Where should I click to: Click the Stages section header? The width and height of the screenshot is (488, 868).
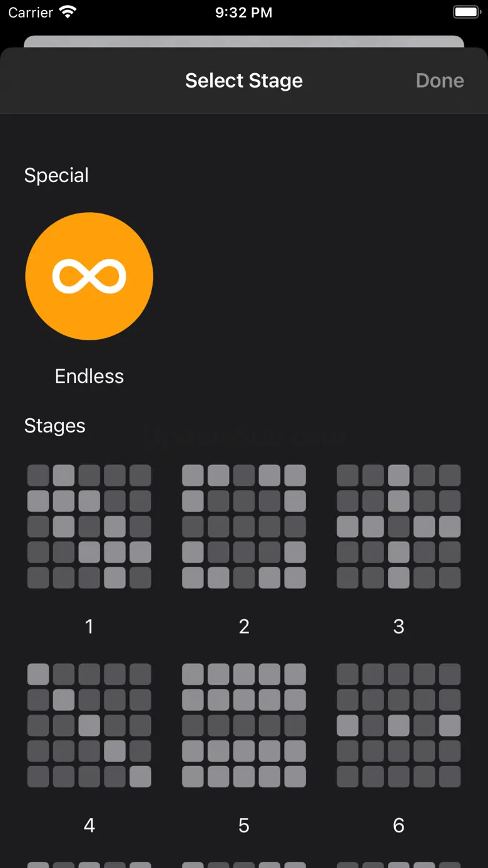point(54,426)
